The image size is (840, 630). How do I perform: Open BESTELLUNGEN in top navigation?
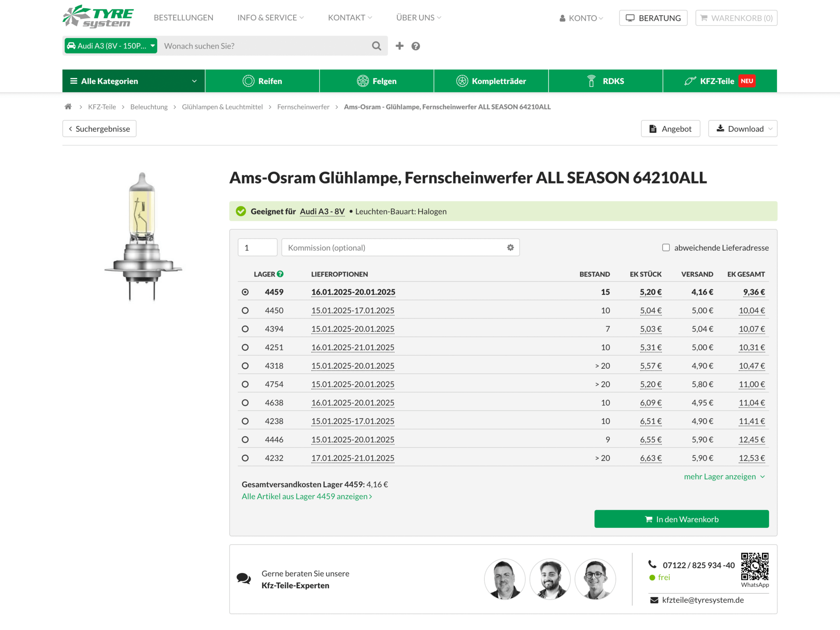[x=183, y=18]
